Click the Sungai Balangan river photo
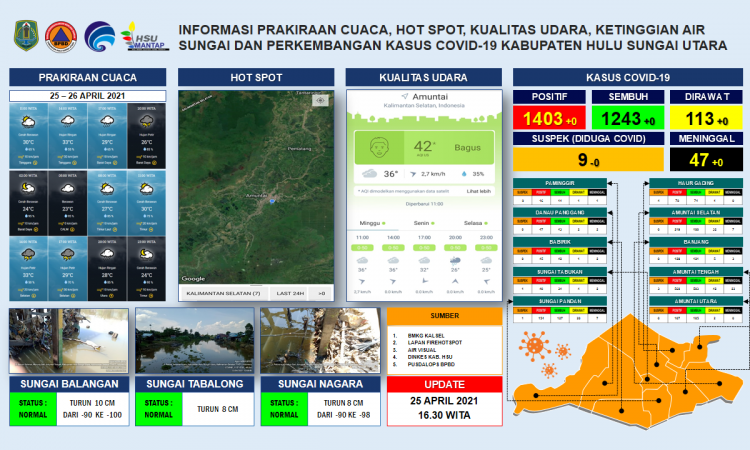This screenshot has height=450, width=750. pos(69,340)
